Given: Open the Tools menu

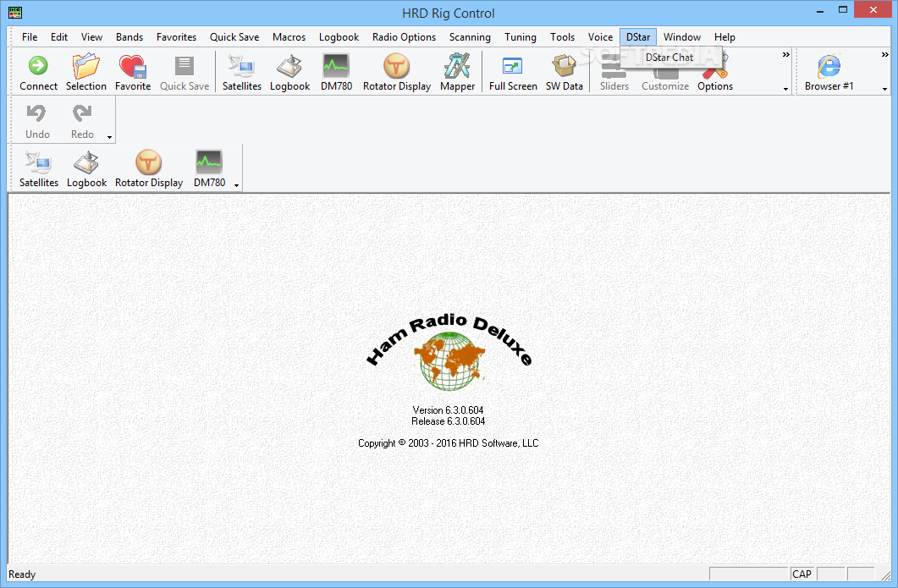Looking at the screenshot, I should [562, 37].
